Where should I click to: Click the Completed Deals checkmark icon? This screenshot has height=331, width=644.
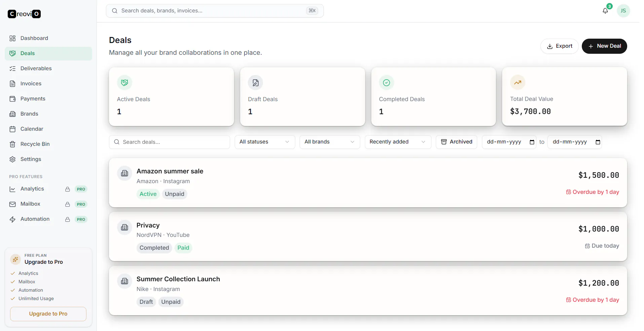[x=386, y=83]
